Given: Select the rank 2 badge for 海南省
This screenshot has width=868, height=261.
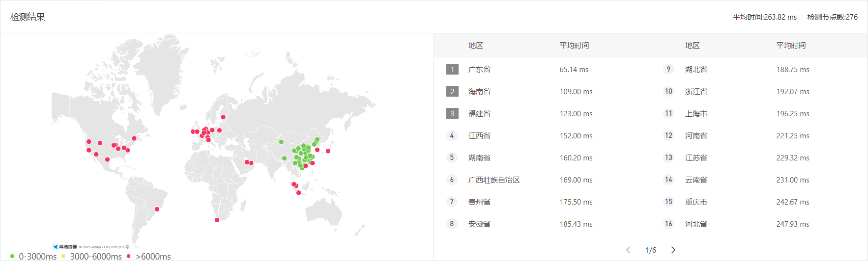Looking at the screenshot, I should point(452,91).
